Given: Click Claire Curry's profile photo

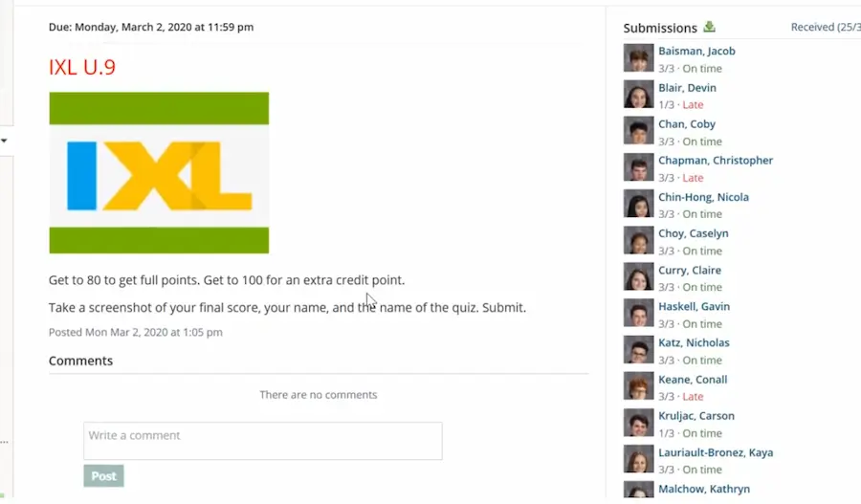Looking at the screenshot, I should 638,277.
